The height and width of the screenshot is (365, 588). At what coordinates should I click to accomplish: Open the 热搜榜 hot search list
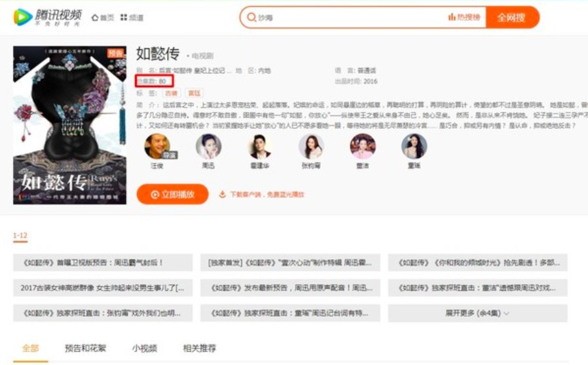pyautogui.click(x=464, y=17)
